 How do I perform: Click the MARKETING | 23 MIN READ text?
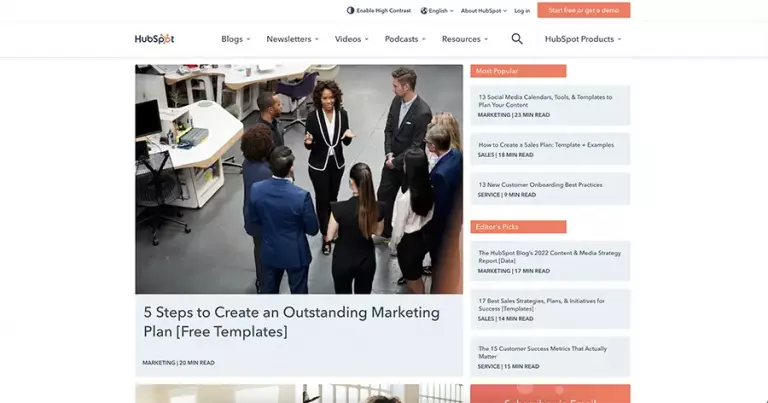(x=514, y=115)
